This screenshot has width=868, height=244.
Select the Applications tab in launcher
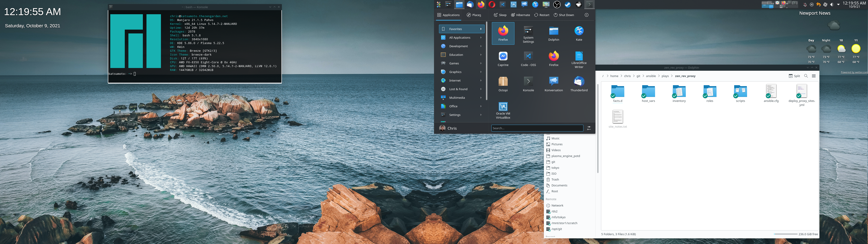tap(448, 15)
